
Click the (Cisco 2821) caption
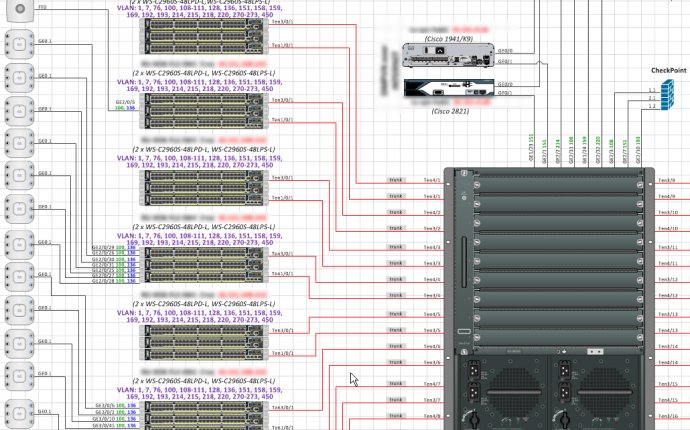[x=450, y=111]
